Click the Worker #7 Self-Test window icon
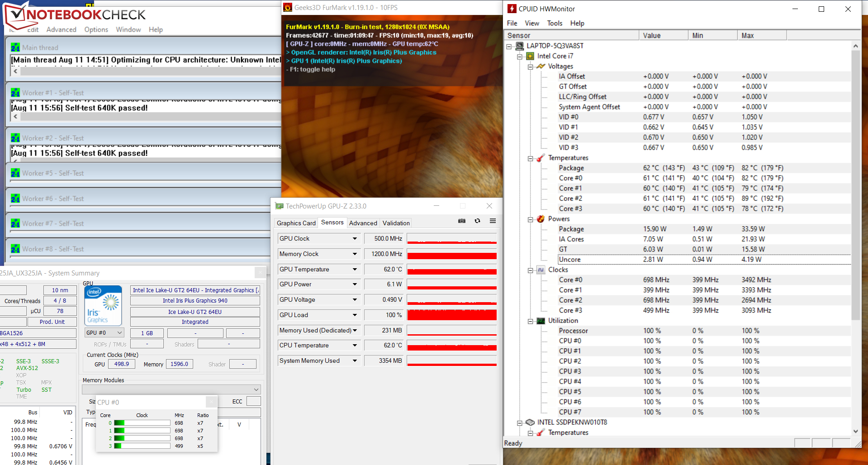Viewport: 868px width, 465px height. (x=15, y=223)
